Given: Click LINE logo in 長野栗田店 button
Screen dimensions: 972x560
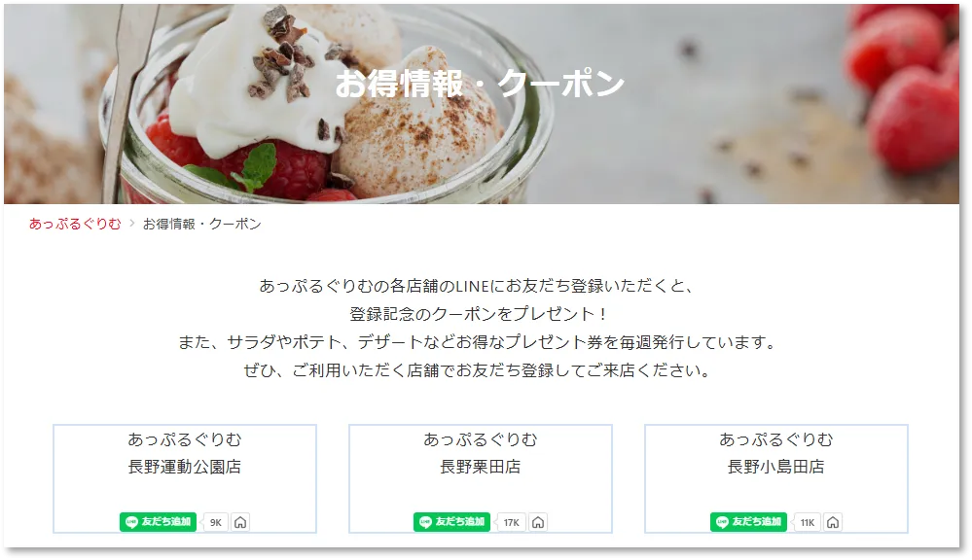Looking at the screenshot, I should [x=425, y=522].
